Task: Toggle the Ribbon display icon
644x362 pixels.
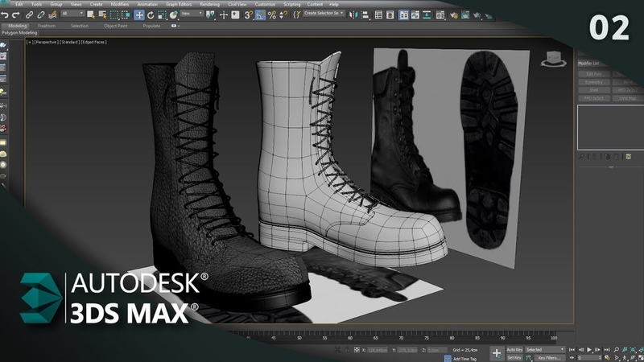Action: [x=404, y=15]
